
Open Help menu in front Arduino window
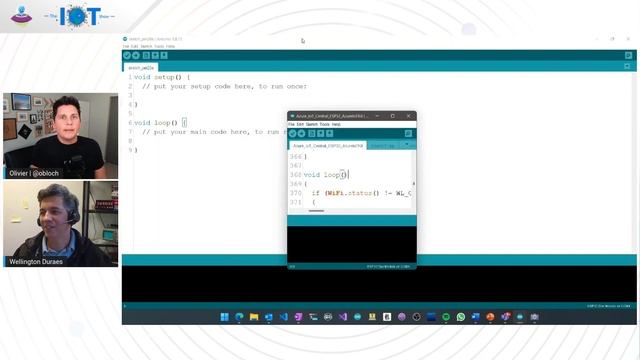point(336,124)
